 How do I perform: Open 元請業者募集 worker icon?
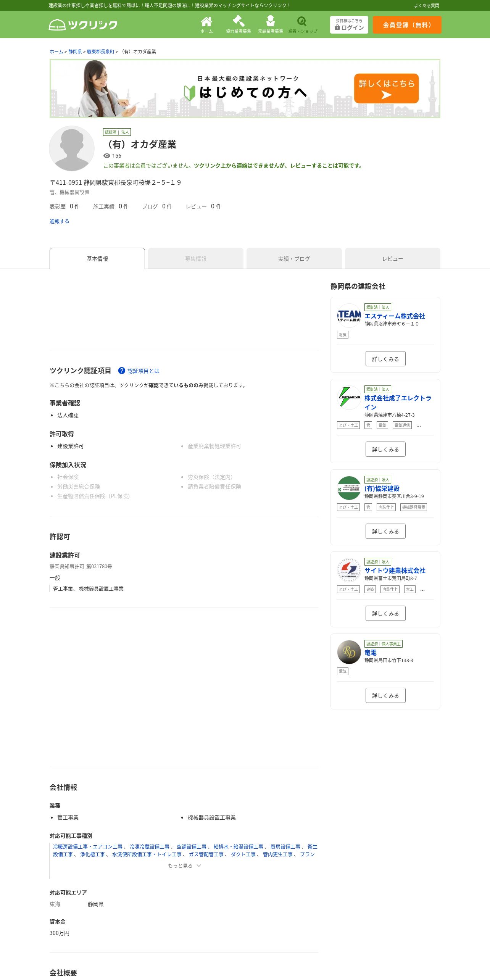point(271,24)
